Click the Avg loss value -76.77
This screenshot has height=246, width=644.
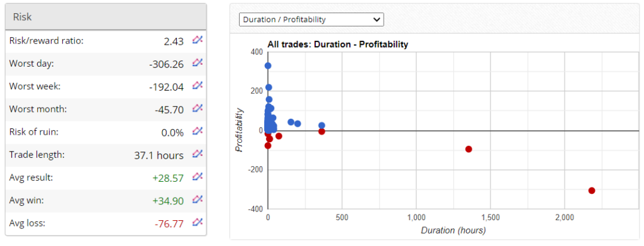(169, 224)
